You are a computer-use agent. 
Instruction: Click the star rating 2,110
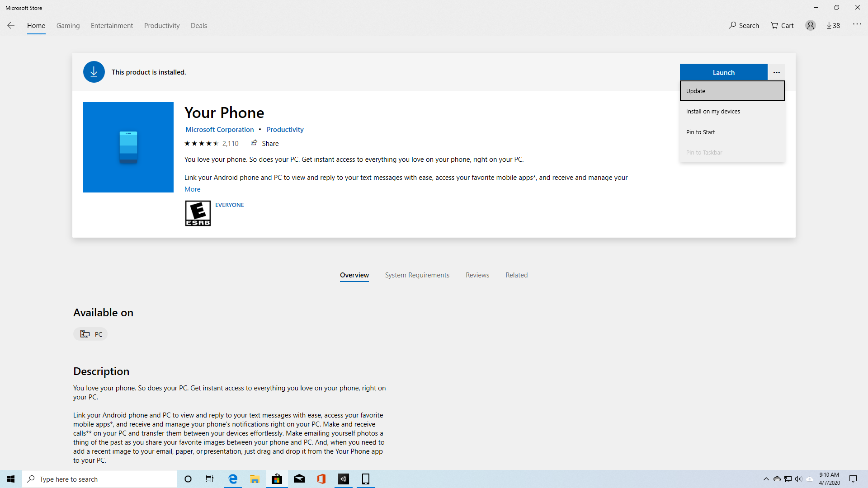211,143
